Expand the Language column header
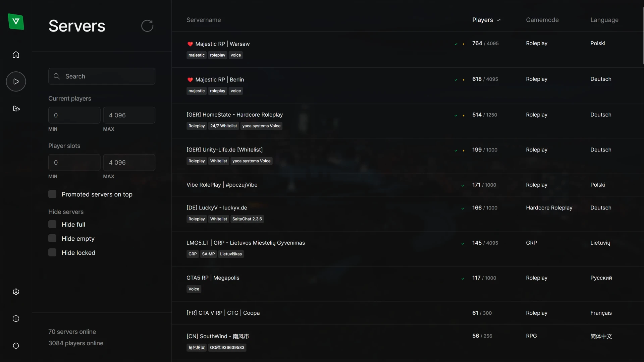This screenshot has height=362, width=644. pyautogui.click(x=605, y=20)
